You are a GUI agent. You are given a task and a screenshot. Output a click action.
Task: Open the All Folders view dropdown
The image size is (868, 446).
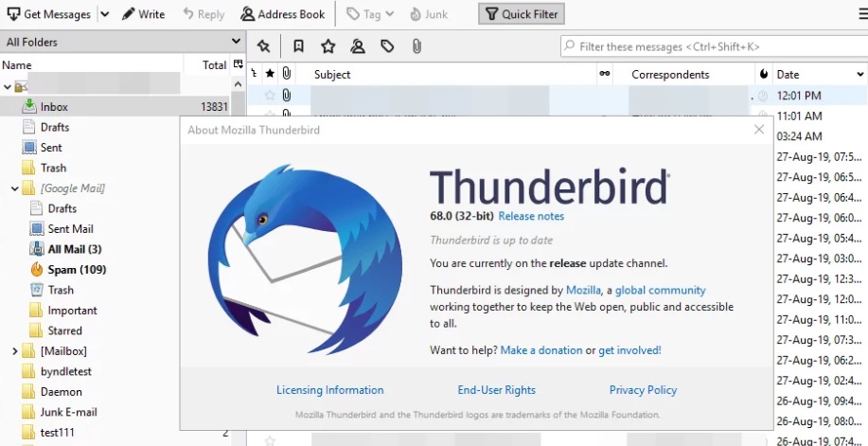pos(122,42)
